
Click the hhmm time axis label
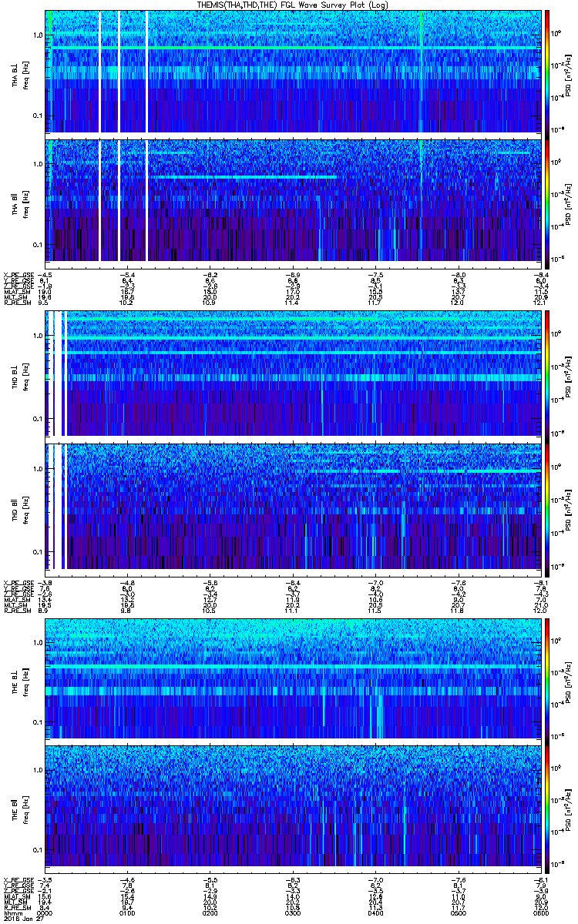click(12, 913)
